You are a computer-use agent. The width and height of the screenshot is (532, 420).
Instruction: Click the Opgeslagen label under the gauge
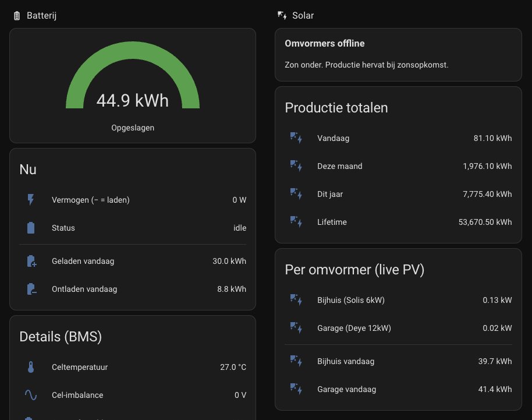pos(133,128)
